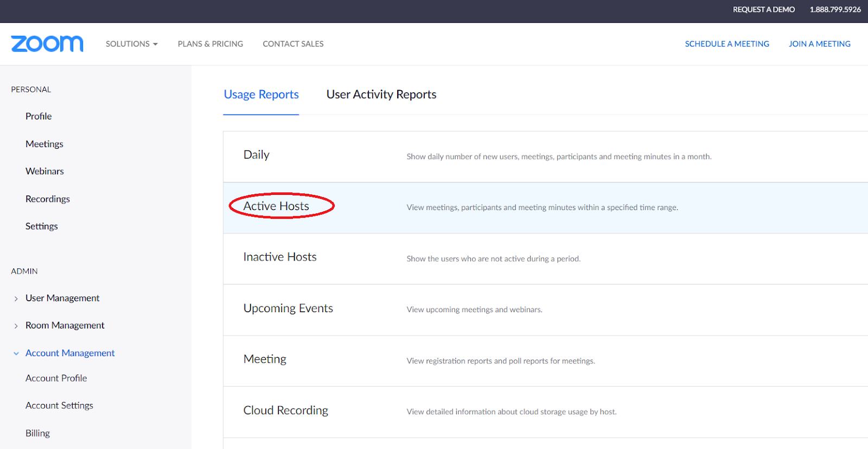The width and height of the screenshot is (868, 449).
Task: Open the Inactive Hosts report
Action: [x=280, y=257]
